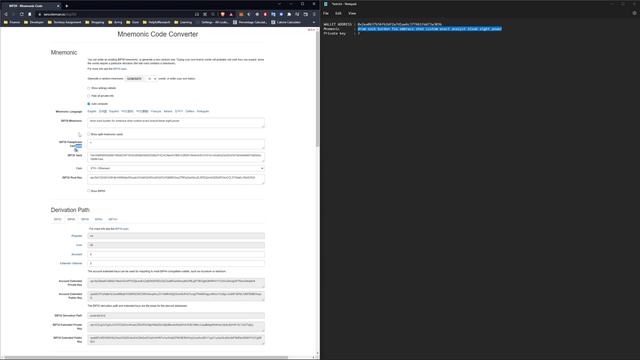The height and width of the screenshot is (360, 640).
Task: Open Notepad settings gear icon
Action: coord(634,13)
